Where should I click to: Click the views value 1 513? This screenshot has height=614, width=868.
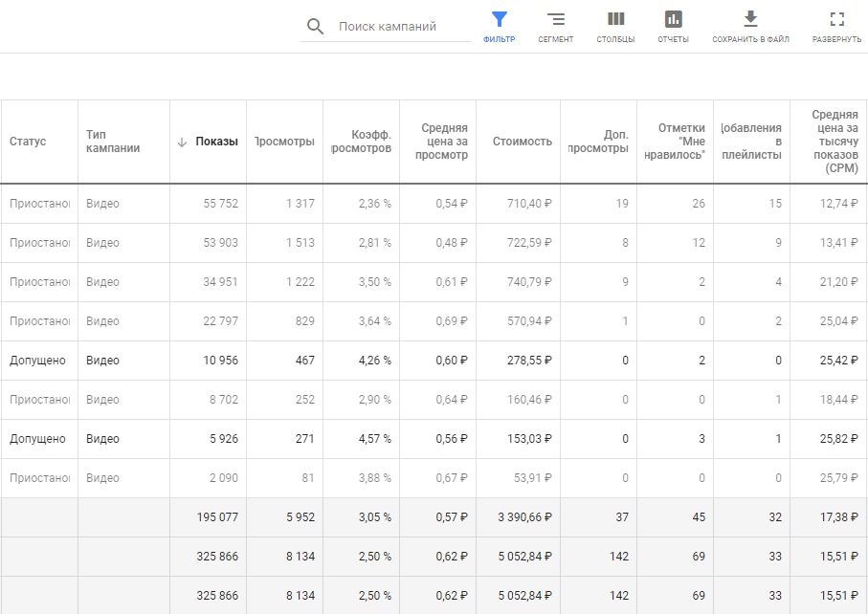(300, 243)
